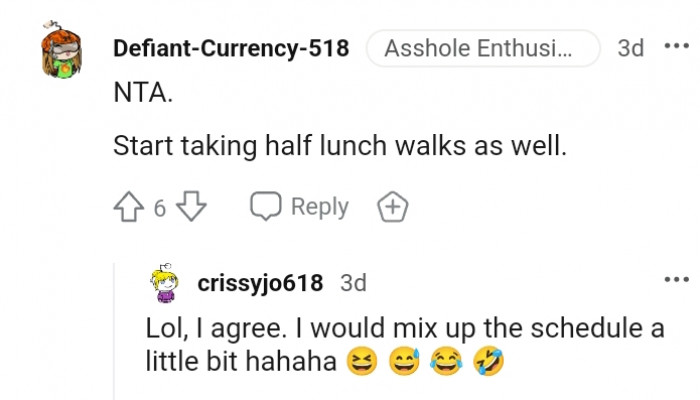Click the 3d timestamp on top comment
Screen dimensions: 700x400
(630, 48)
